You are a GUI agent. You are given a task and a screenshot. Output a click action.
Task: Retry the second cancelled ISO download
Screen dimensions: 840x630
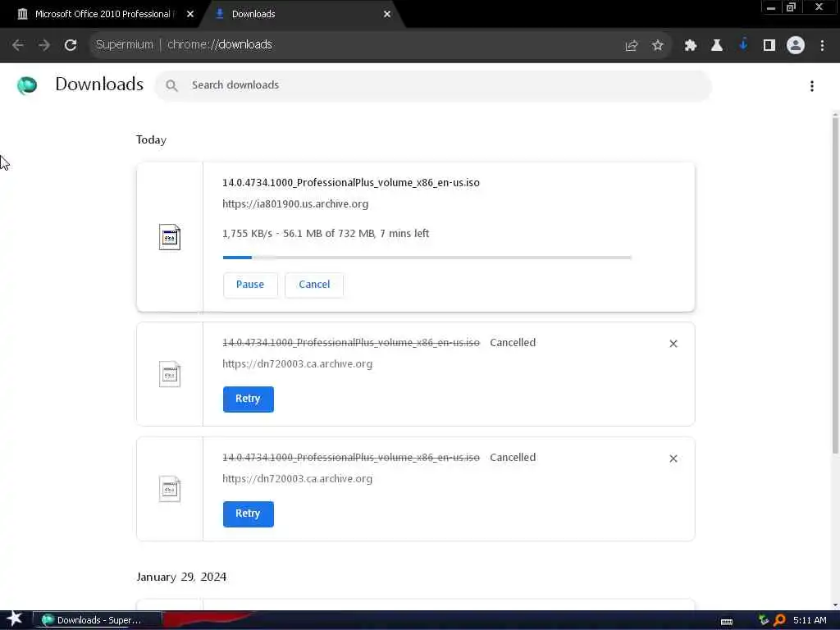click(x=248, y=514)
